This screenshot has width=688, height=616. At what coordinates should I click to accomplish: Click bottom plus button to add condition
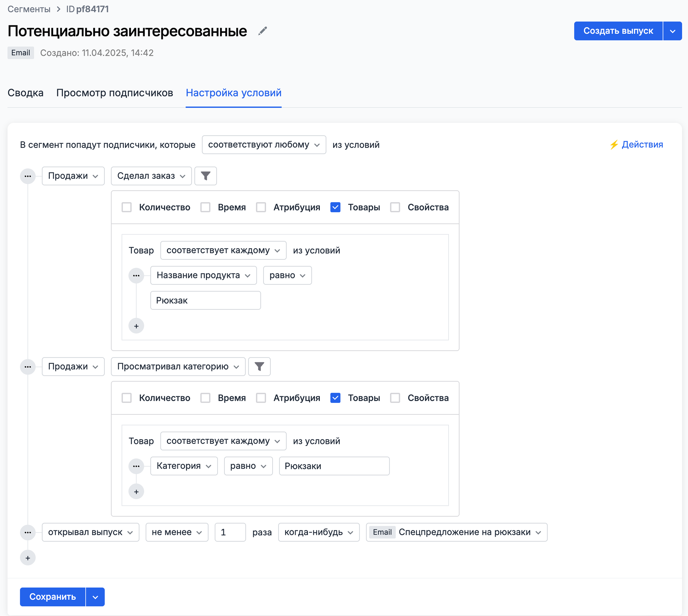(28, 558)
